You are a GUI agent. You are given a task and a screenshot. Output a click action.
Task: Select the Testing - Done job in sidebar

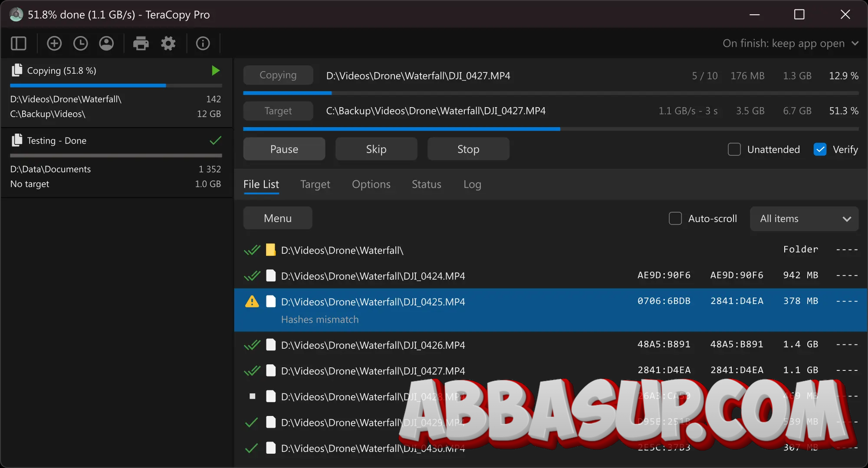click(x=116, y=163)
